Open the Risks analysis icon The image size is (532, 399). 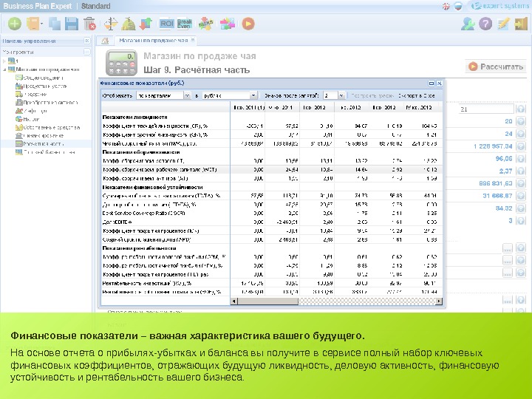tap(205, 24)
